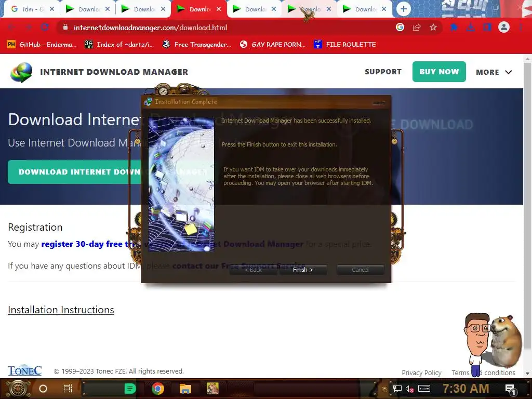The width and height of the screenshot is (532, 399).
Task: Click the page scrollbar down arrow
Action: point(528,374)
